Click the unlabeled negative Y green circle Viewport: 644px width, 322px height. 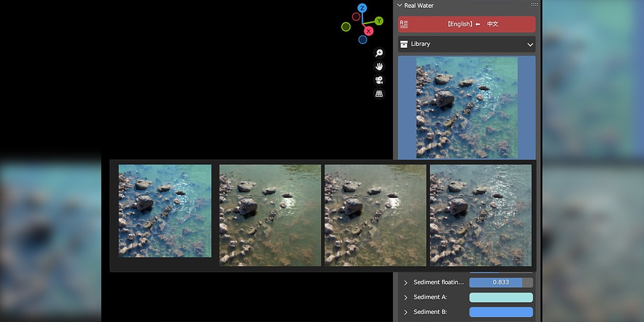(x=346, y=26)
